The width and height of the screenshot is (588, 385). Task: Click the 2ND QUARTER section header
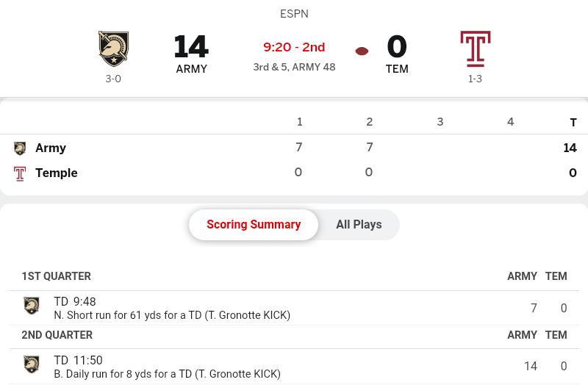pyautogui.click(x=57, y=335)
